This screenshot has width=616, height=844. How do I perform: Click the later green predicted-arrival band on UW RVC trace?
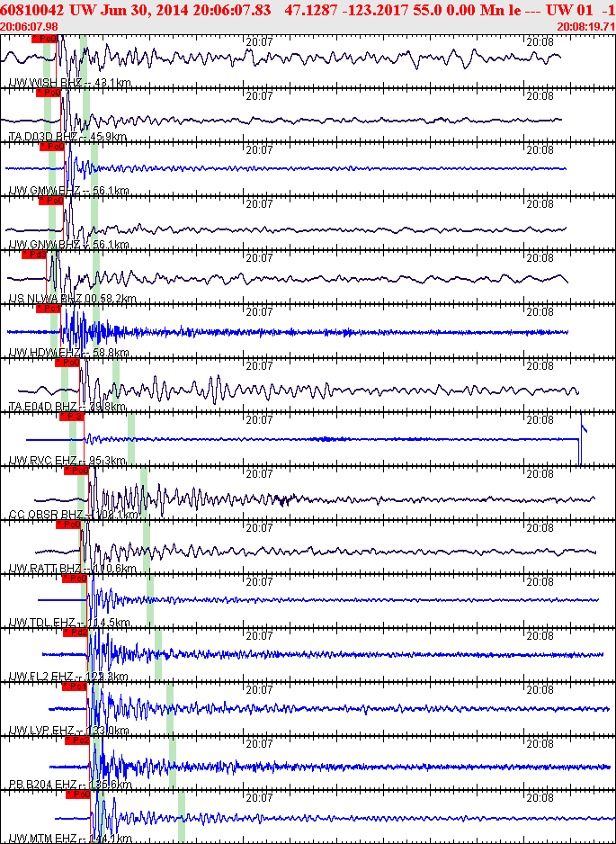tap(131, 439)
